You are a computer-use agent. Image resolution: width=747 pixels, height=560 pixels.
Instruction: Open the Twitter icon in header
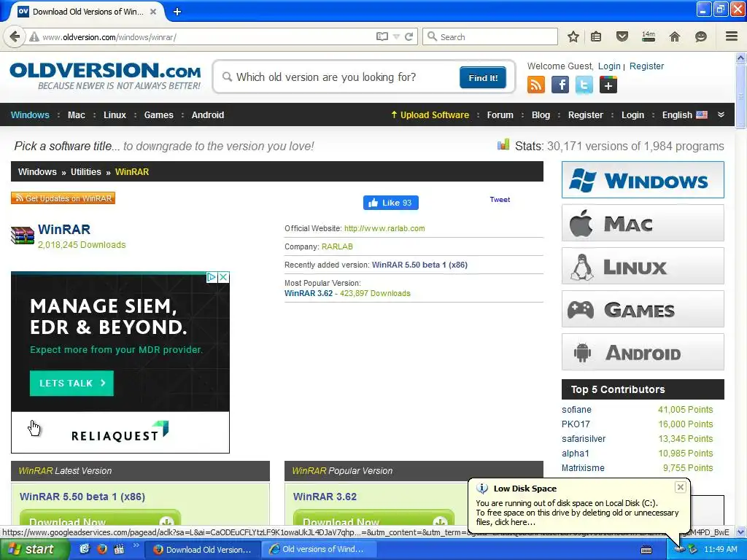584,85
